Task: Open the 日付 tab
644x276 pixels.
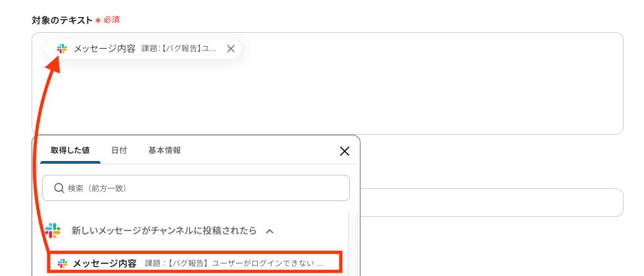Action: (x=119, y=150)
